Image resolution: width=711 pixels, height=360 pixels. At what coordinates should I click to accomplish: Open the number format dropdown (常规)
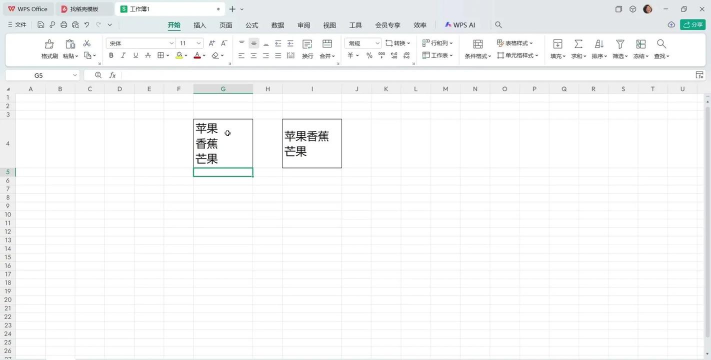pos(377,44)
